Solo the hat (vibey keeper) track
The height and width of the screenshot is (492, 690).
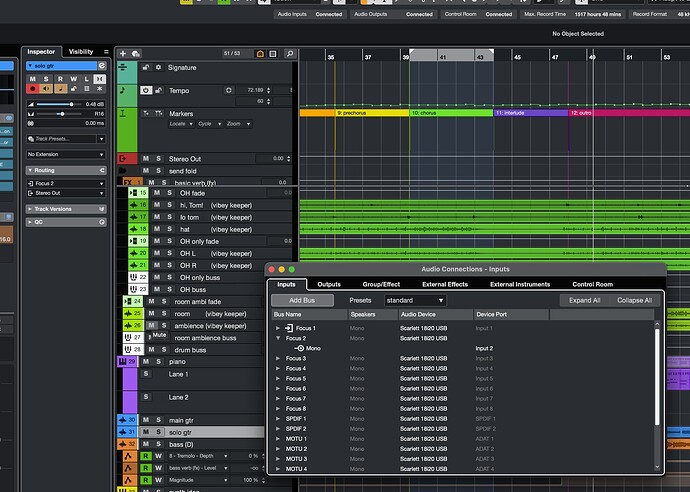pos(169,229)
